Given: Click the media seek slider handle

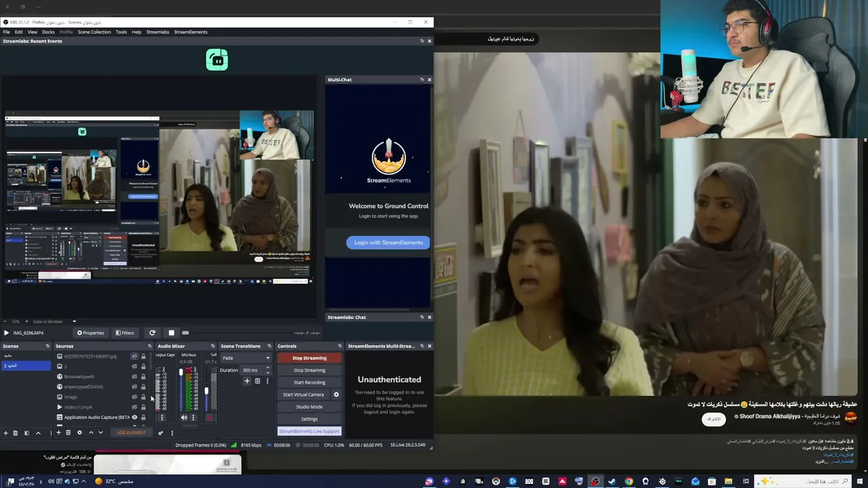Looking at the screenshot, I should click(x=185, y=333).
